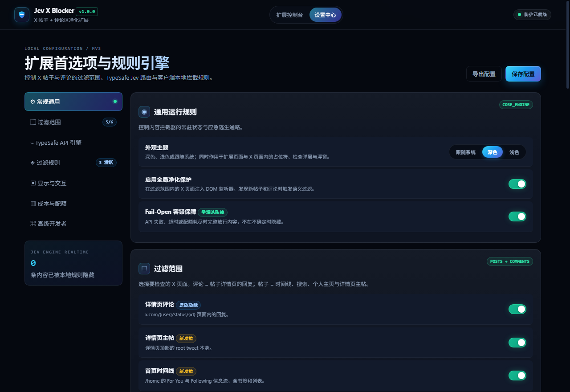Click the 外观主题 setting label
Viewport: 570px width, 392px height.
tap(157, 147)
